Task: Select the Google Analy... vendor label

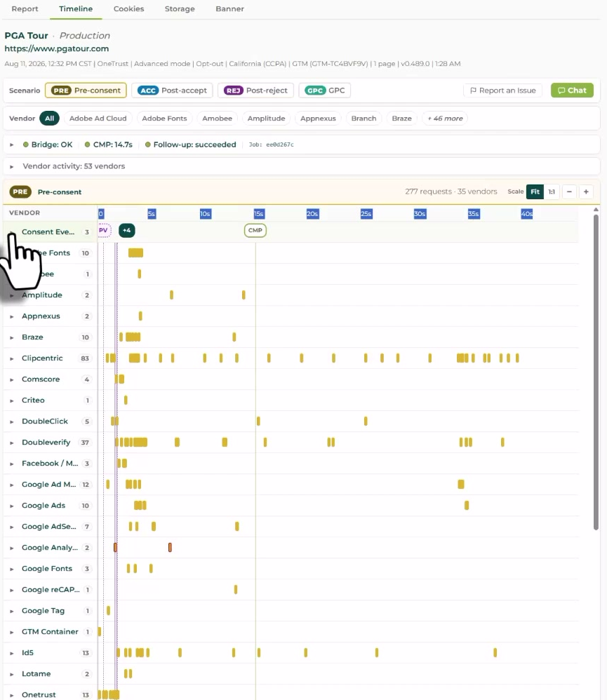Action: coord(50,547)
